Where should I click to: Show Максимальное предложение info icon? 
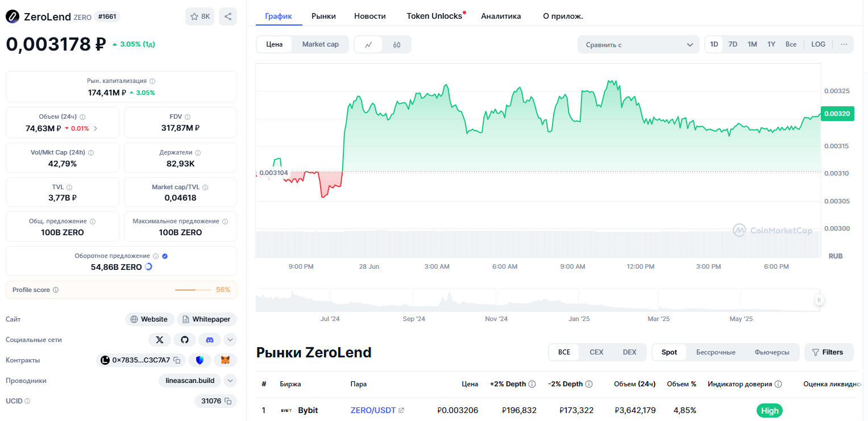225,221
